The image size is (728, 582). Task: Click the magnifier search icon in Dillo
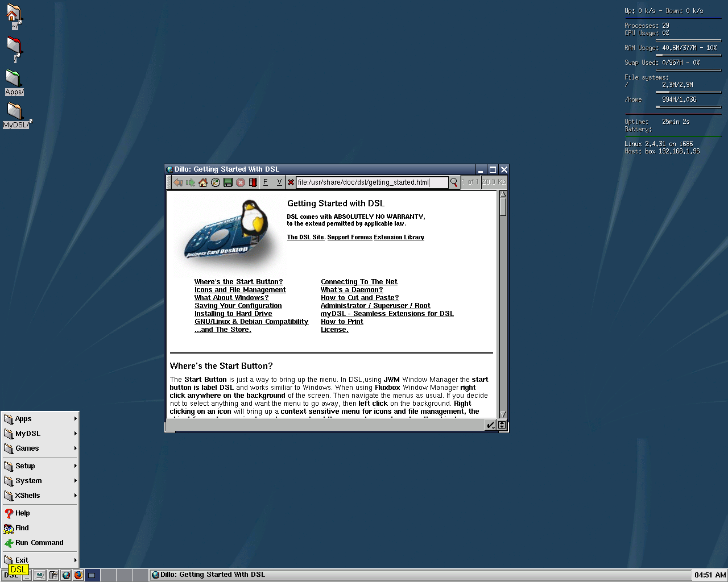pyautogui.click(x=454, y=182)
